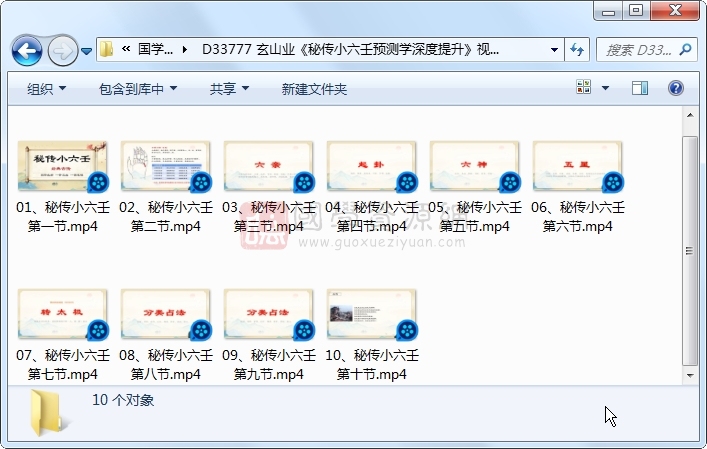
Task: Open the help question mark
Action: click(675, 88)
